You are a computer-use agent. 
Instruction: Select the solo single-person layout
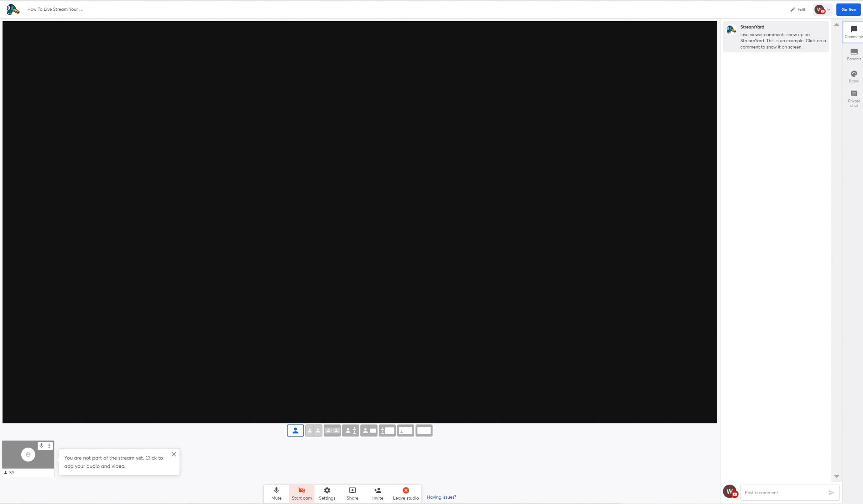pos(295,431)
